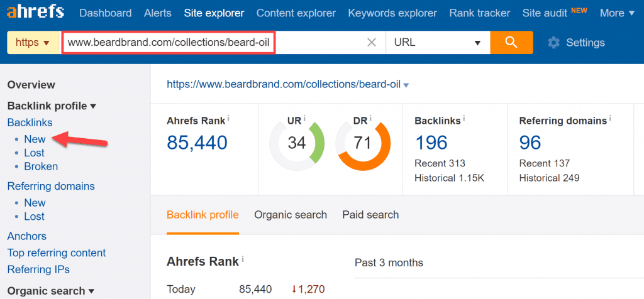Click the orange DR 71 gauge
644x299 pixels.
[x=363, y=143]
